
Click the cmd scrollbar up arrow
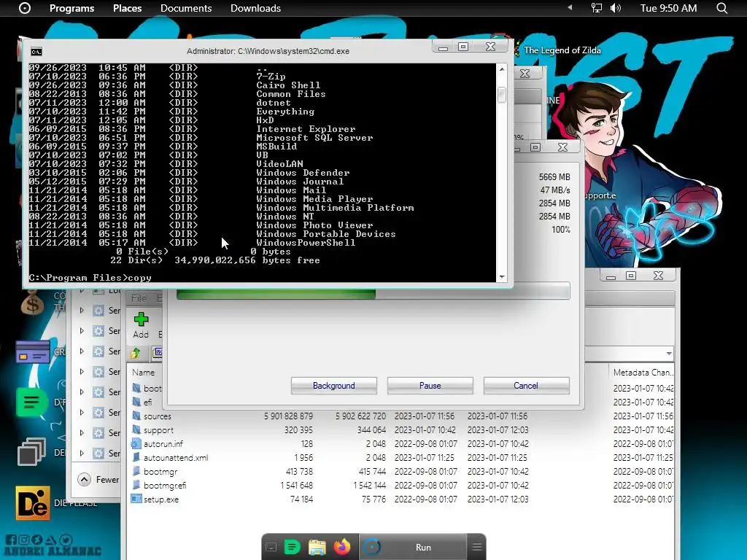point(502,69)
